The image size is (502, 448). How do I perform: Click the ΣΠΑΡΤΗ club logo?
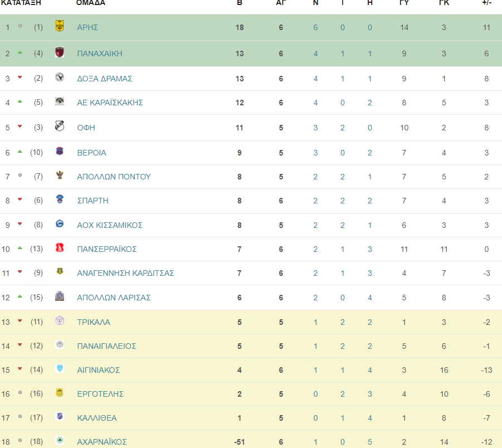tap(60, 199)
